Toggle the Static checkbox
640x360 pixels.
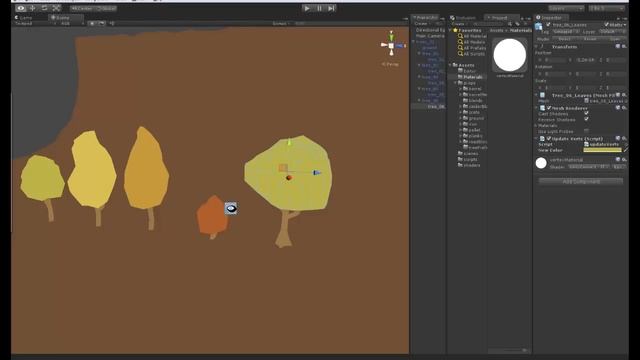[607, 25]
